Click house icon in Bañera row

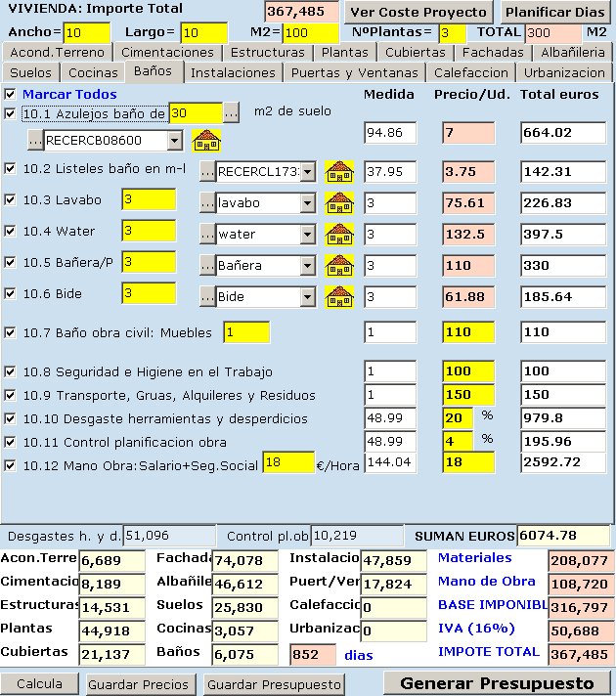(339, 266)
